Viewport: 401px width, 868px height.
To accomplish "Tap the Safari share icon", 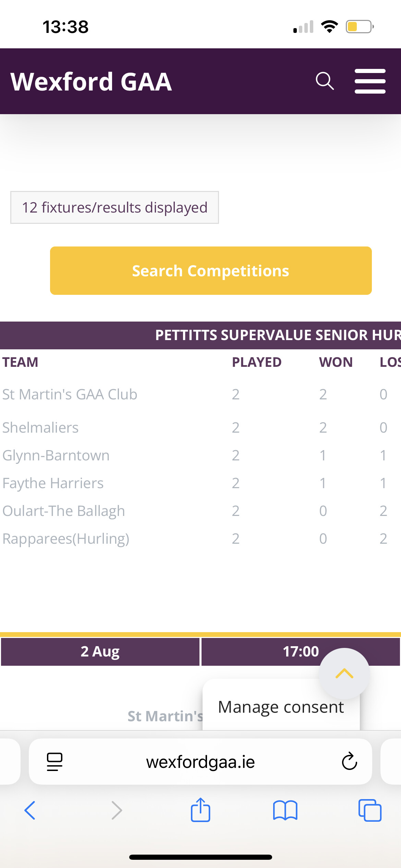I will (200, 809).
